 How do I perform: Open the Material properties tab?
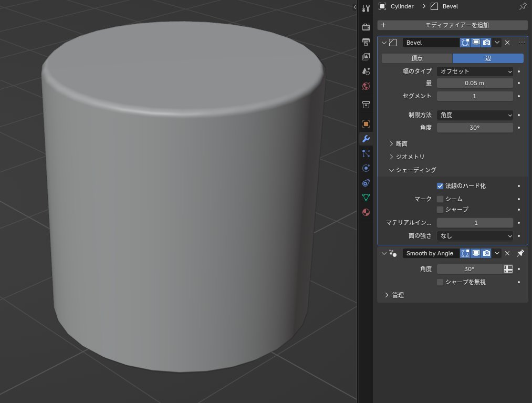pos(366,213)
